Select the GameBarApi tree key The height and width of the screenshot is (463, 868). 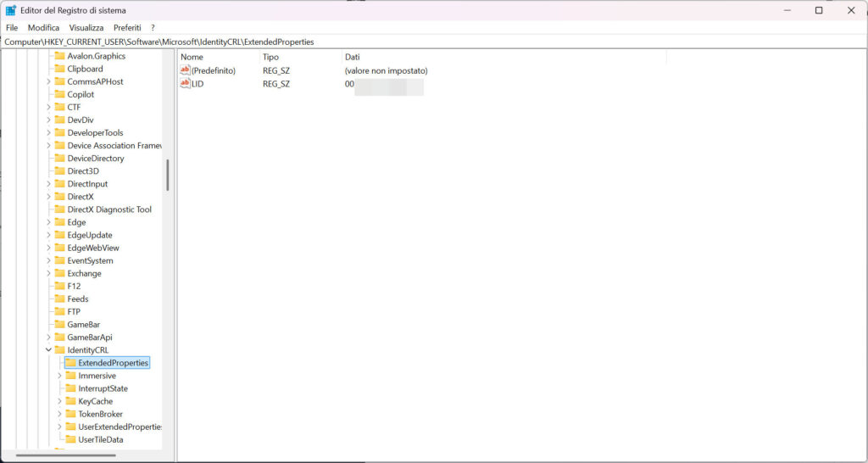point(90,337)
